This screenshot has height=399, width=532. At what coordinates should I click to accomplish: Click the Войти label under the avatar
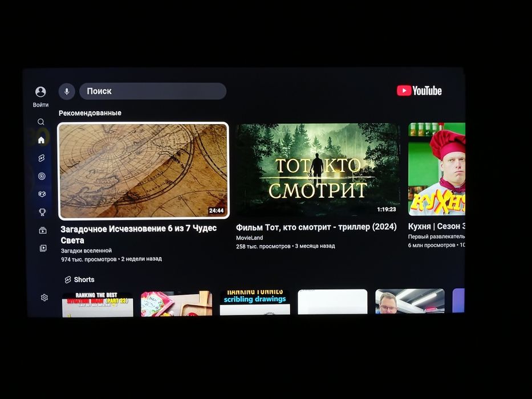click(40, 105)
